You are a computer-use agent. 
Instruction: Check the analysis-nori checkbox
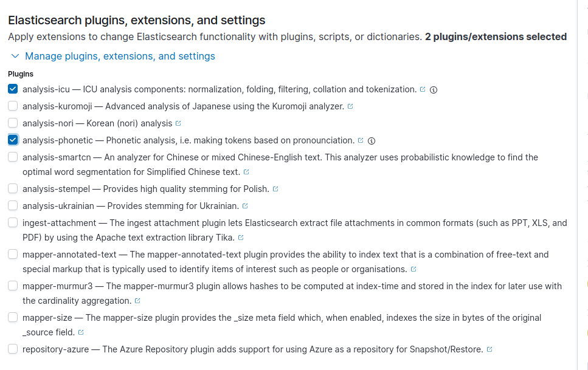pyautogui.click(x=12, y=122)
